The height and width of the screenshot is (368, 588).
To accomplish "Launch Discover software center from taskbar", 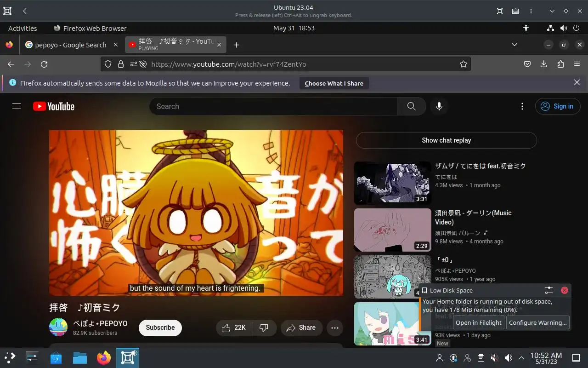I will click(56, 357).
